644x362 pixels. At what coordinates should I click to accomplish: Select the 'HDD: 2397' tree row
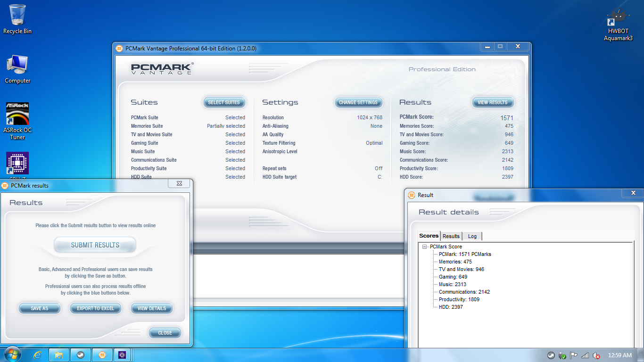click(451, 307)
